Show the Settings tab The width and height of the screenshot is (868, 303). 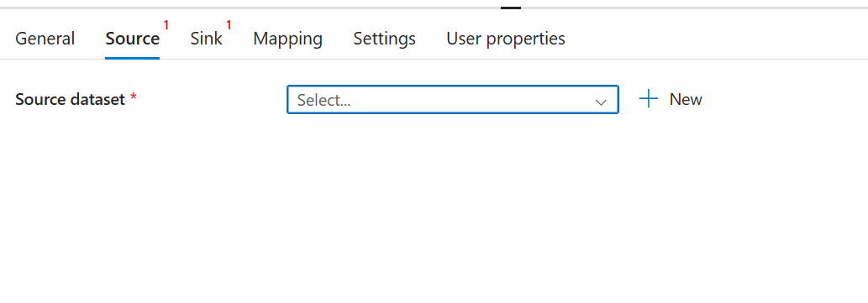click(384, 39)
